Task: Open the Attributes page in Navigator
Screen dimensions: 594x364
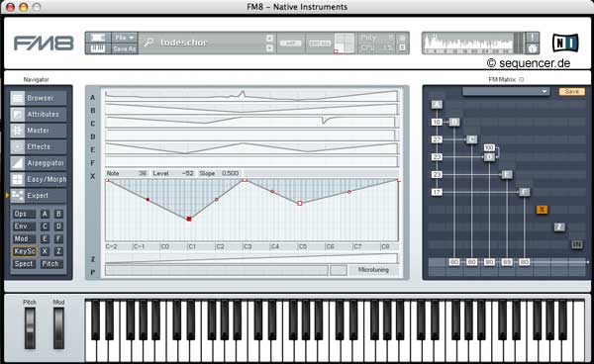Action: click(39, 115)
